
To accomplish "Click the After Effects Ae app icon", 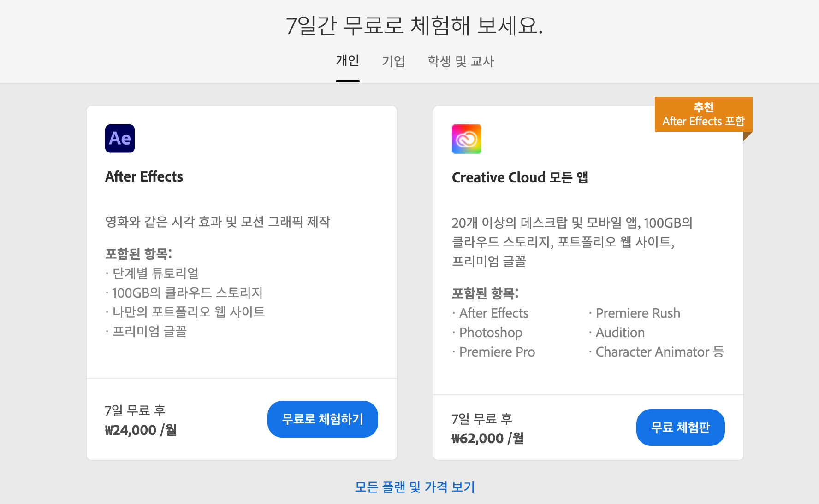I will pos(120,139).
